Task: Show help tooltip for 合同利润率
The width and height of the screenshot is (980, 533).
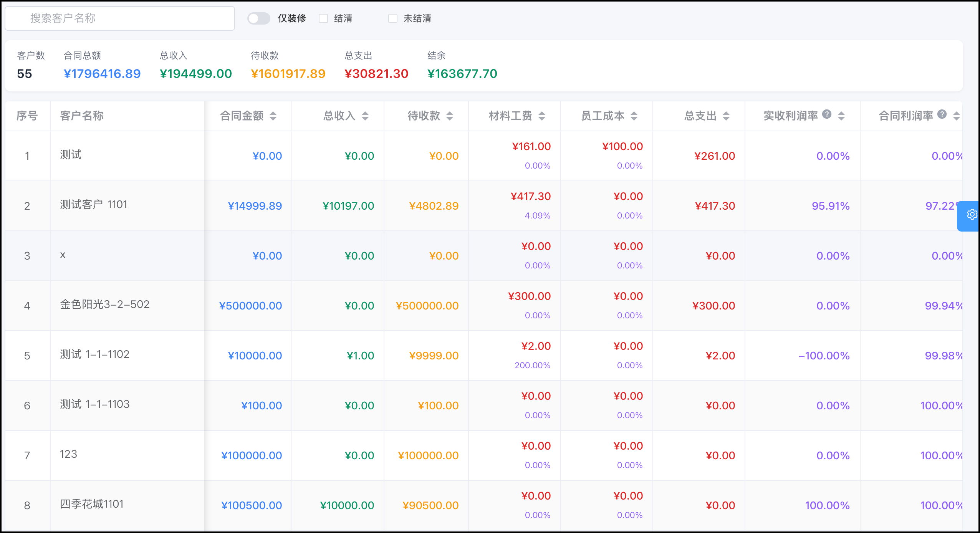Action: [942, 114]
